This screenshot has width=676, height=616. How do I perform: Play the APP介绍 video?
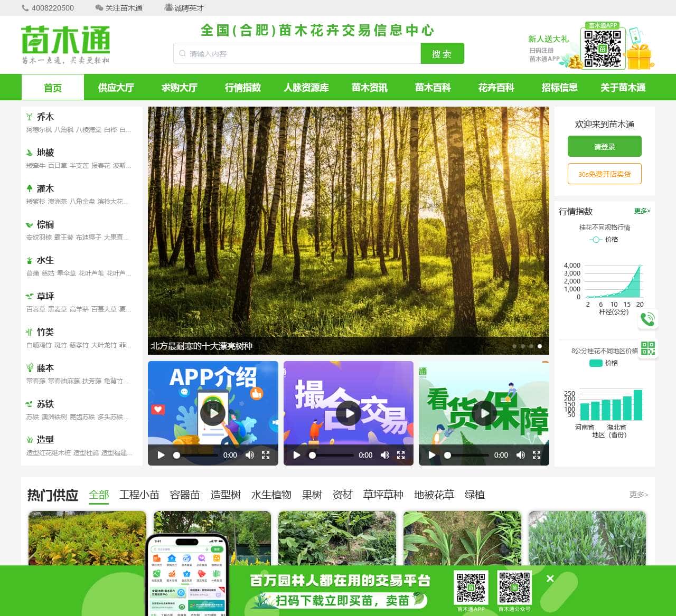pos(213,413)
